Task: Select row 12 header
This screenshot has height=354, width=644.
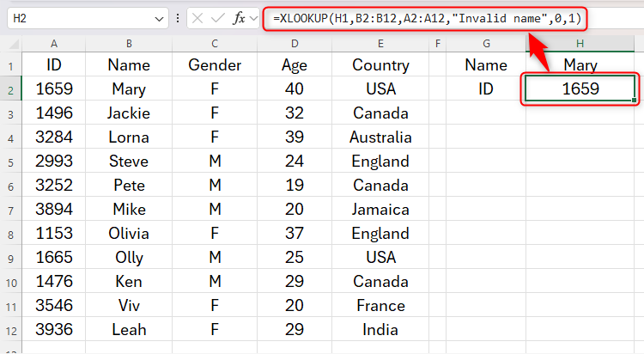Action: [x=11, y=330]
